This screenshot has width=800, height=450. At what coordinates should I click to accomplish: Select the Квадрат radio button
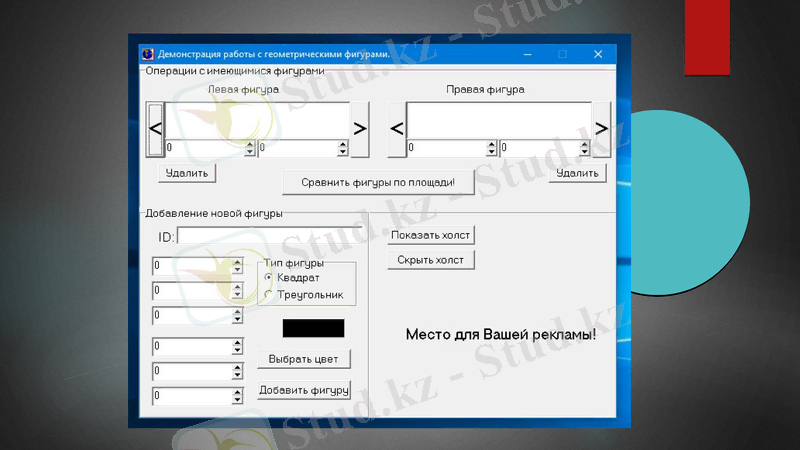pos(268,278)
